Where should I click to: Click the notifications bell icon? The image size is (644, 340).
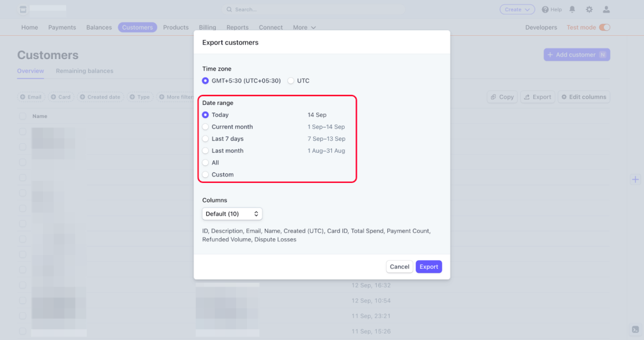point(572,9)
